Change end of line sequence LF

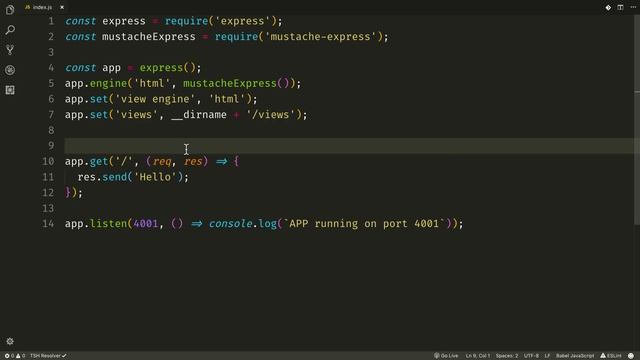tap(547, 356)
